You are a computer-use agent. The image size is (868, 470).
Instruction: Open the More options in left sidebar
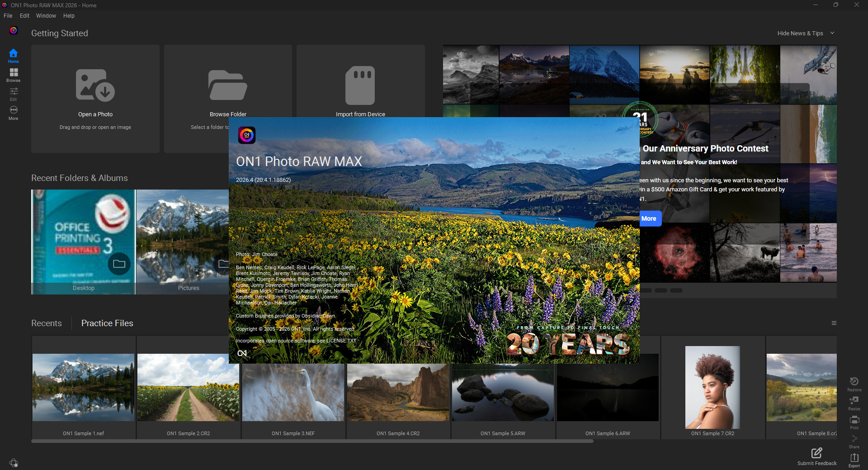(14, 113)
